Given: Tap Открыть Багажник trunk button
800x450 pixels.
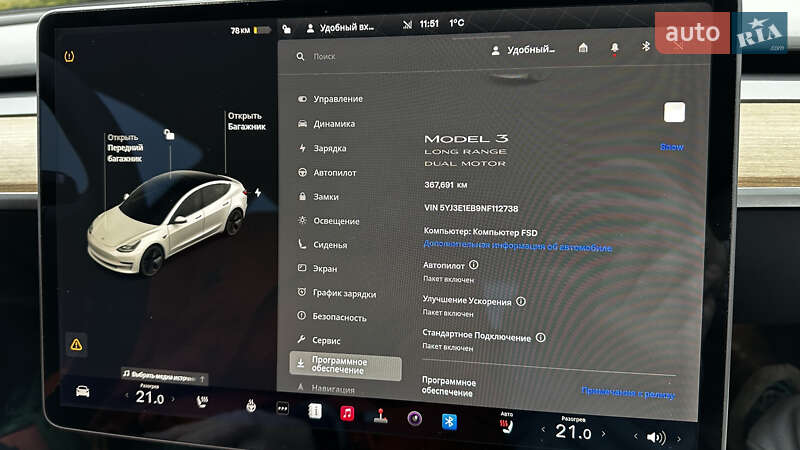Looking at the screenshot, I should (246, 121).
